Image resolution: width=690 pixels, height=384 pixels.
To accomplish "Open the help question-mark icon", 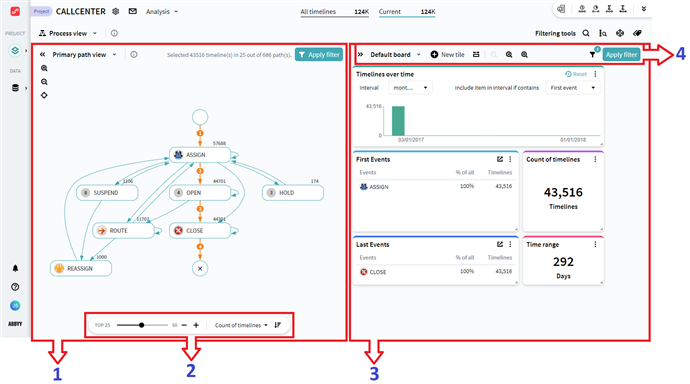I will (15, 287).
